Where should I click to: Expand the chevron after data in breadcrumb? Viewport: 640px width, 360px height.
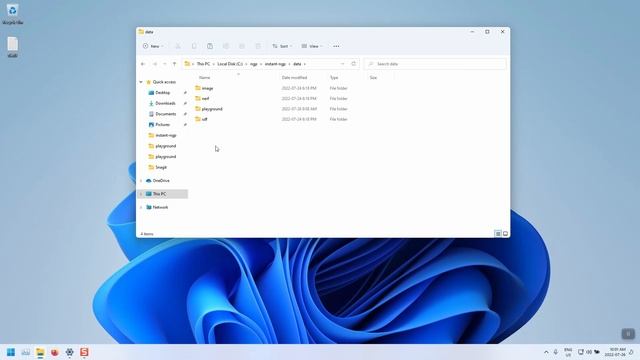305,64
